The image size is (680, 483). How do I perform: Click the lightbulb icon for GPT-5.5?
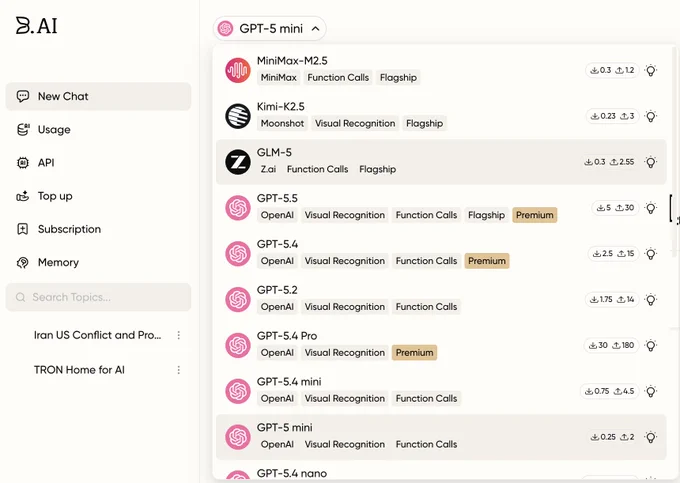click(x=651, y=208)
